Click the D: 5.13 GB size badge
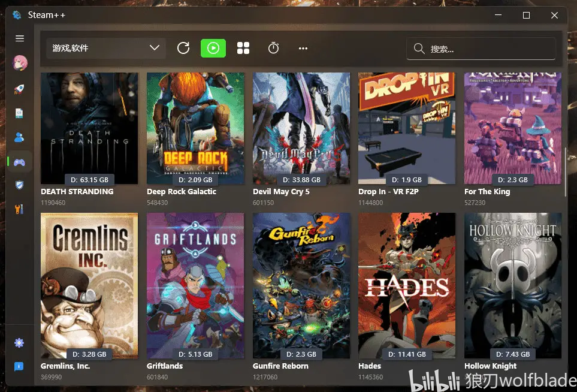This screenshot has height=392, width=577. tap(195, 354)
